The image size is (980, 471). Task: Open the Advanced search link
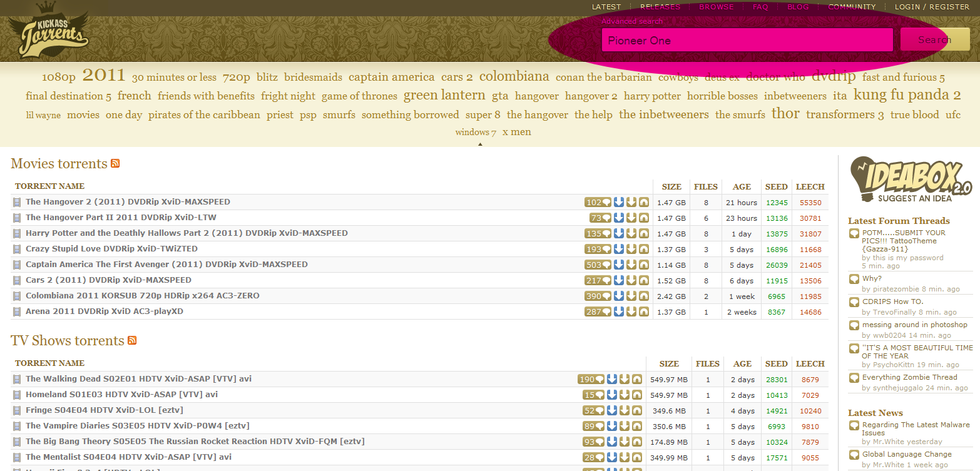[631, 21]
